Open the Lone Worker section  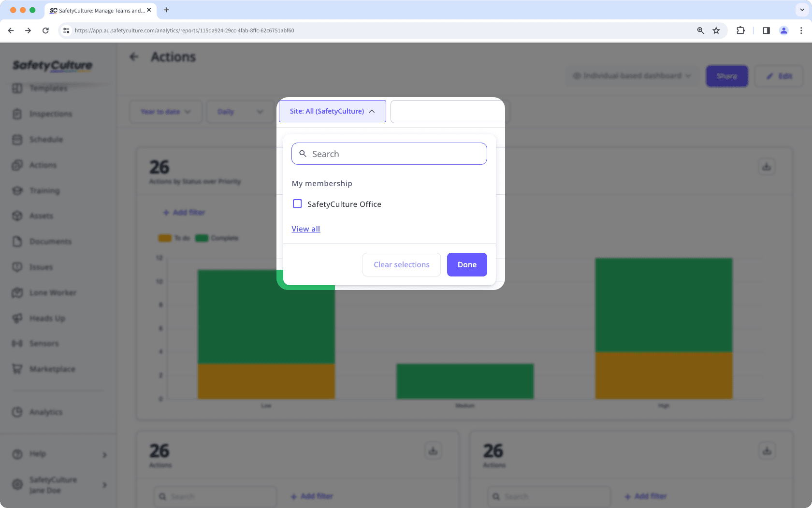click(x=53, y=292)
